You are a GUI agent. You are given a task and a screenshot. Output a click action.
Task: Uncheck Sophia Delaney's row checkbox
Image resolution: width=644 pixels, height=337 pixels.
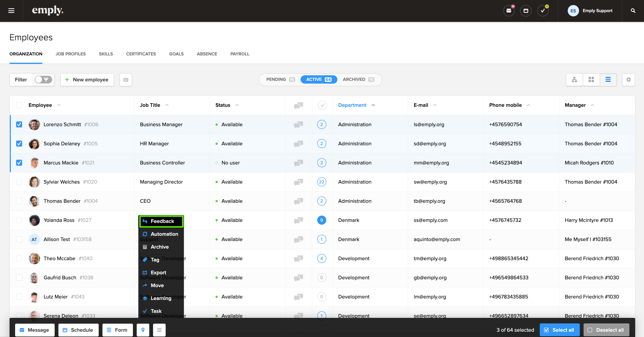[19, 144]
